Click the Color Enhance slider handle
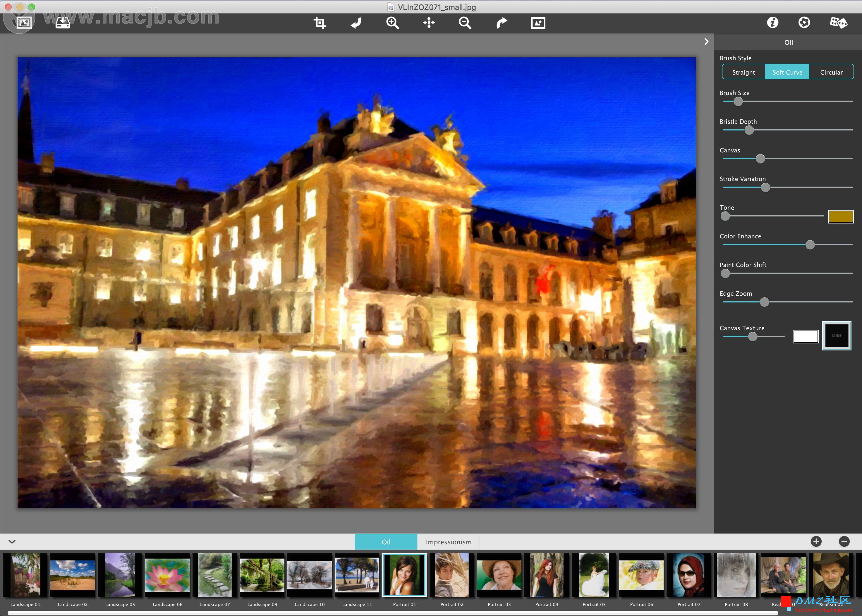862x616 pixels. tap(810, 245)
